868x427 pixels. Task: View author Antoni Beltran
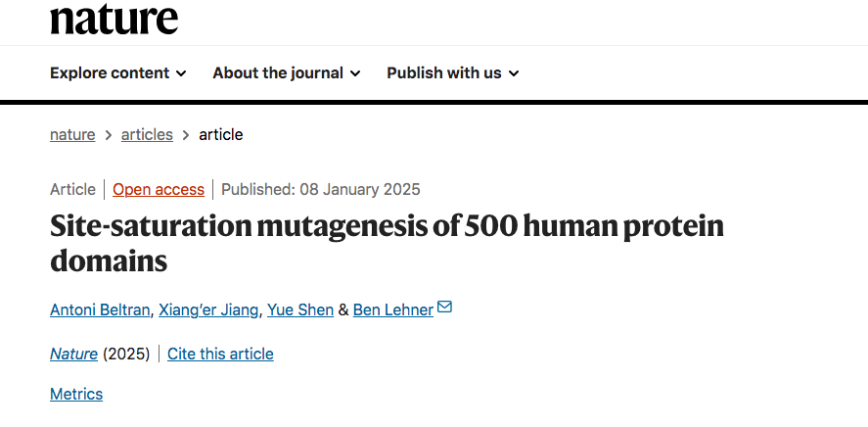click(x=100, y=310)
